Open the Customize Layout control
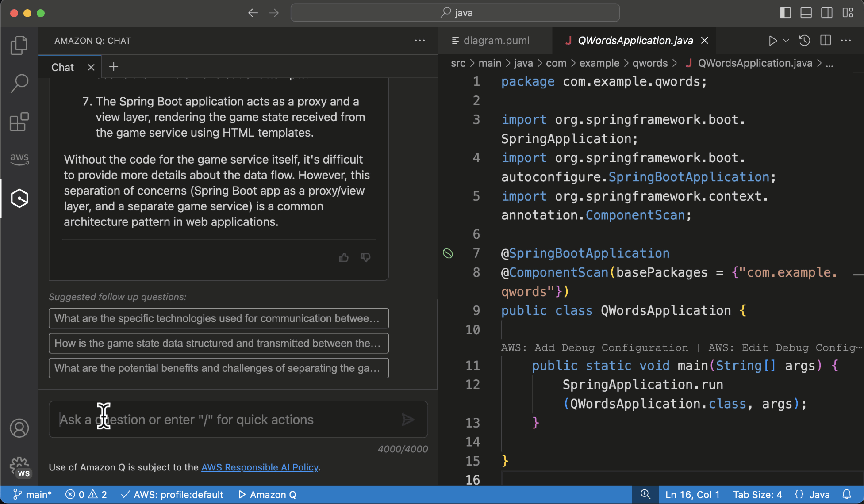864x504 pixels. click(848, 13)
